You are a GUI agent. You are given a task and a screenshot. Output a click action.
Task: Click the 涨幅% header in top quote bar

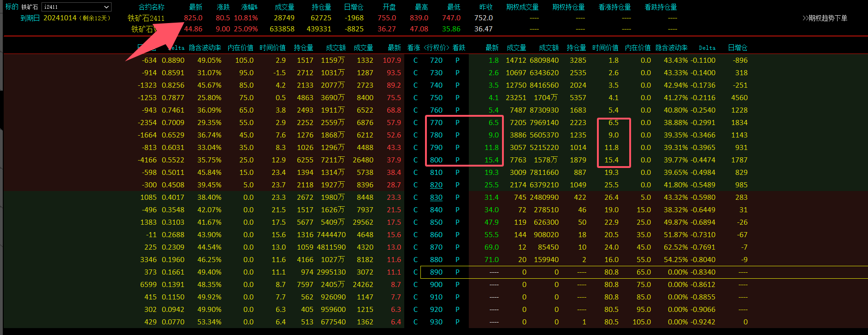pyautogui.click(x=249, y=7)
